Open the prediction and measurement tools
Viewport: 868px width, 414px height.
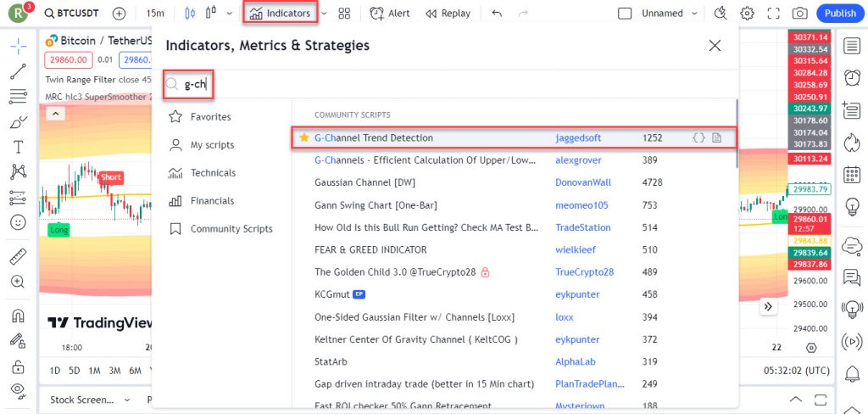pyautogui.click(x=19, y=198)
